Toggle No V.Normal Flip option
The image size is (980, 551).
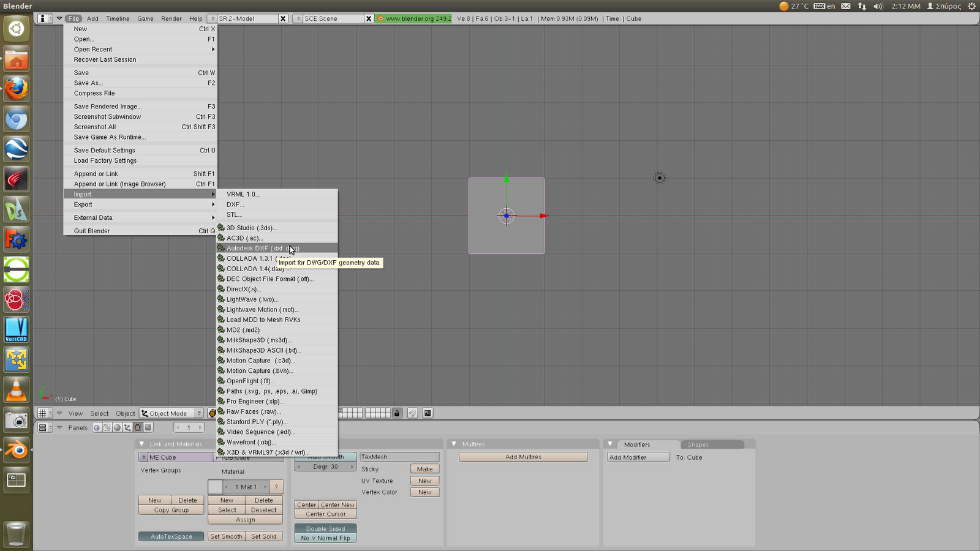pos(325,538)
